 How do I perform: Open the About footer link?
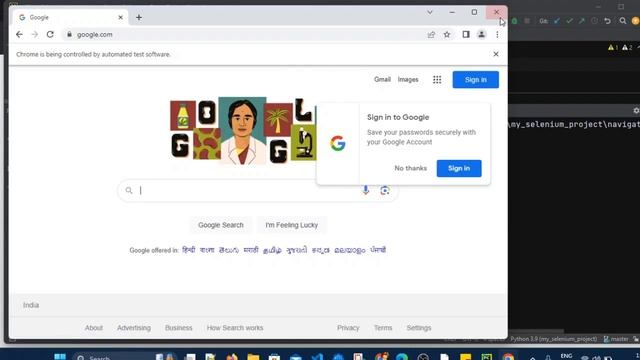click(x=94, y=328)
